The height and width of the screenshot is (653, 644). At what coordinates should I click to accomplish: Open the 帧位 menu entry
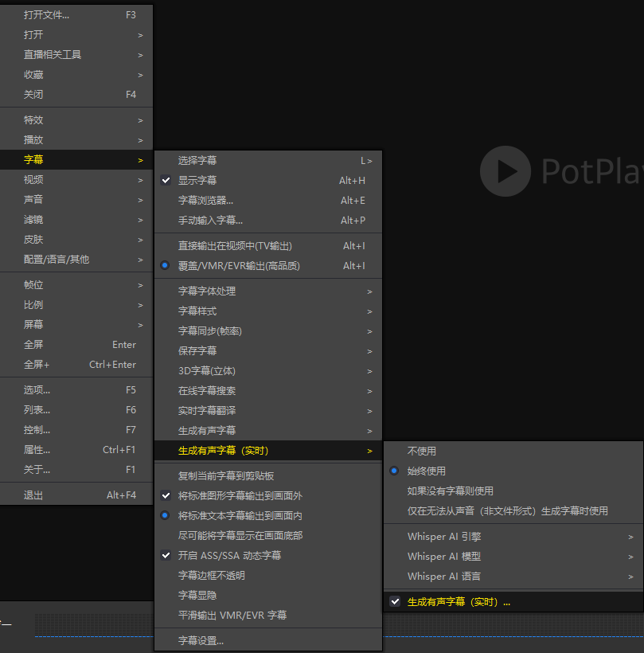tap(76, 285)
